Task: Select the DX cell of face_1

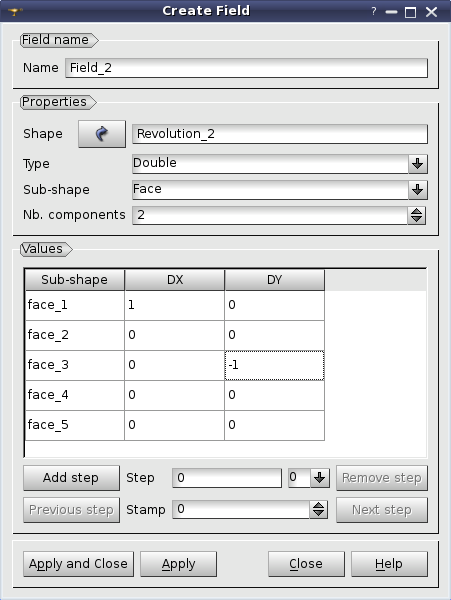Action: [x=174, y=305]
